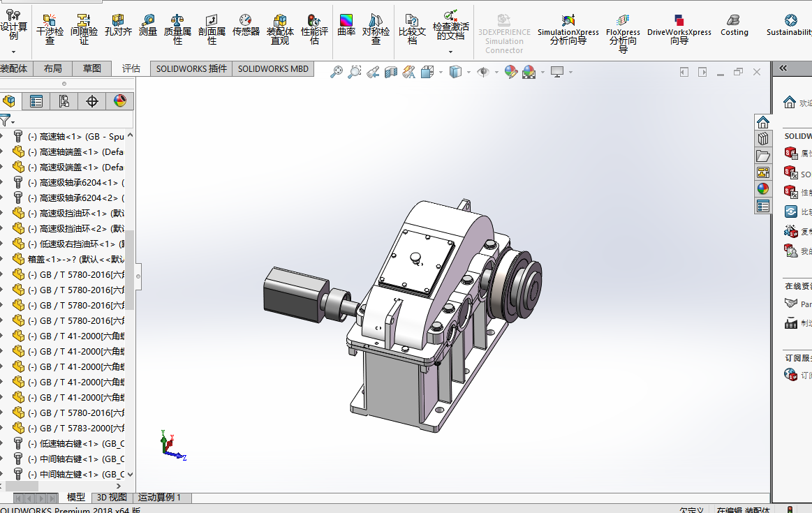Open Apply Scene dropdown arrow
The width and height of the screenshot is (812, 513).
point(542,72)
